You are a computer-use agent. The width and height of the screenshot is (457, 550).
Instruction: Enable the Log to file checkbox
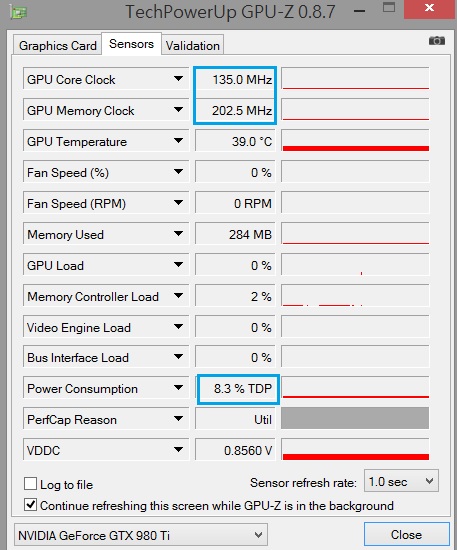31,483
